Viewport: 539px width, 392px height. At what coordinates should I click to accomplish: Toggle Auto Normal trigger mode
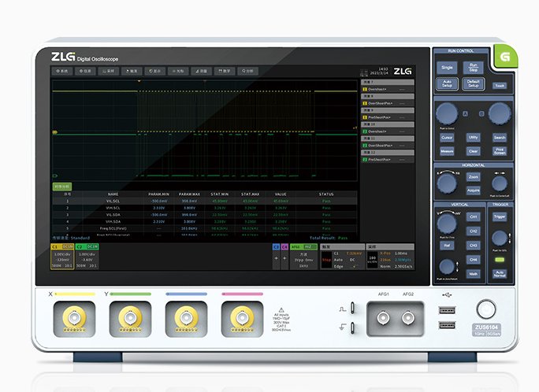point(499,274)
